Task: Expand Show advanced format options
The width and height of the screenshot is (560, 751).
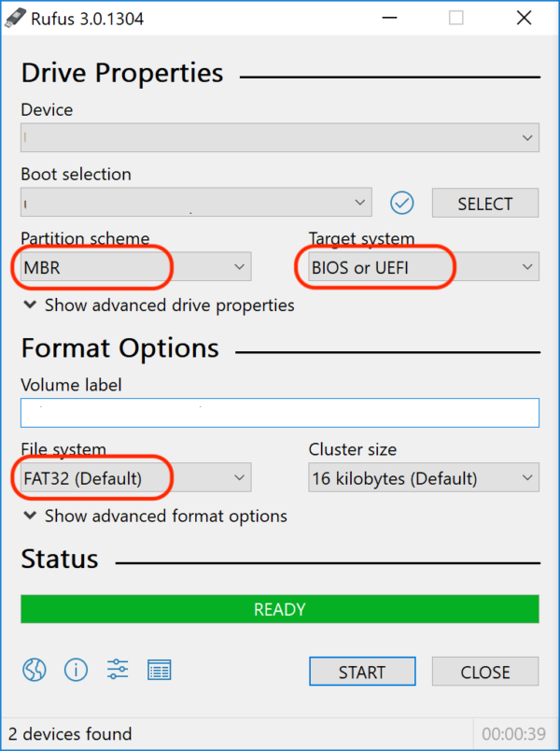Action: [154, 516]
